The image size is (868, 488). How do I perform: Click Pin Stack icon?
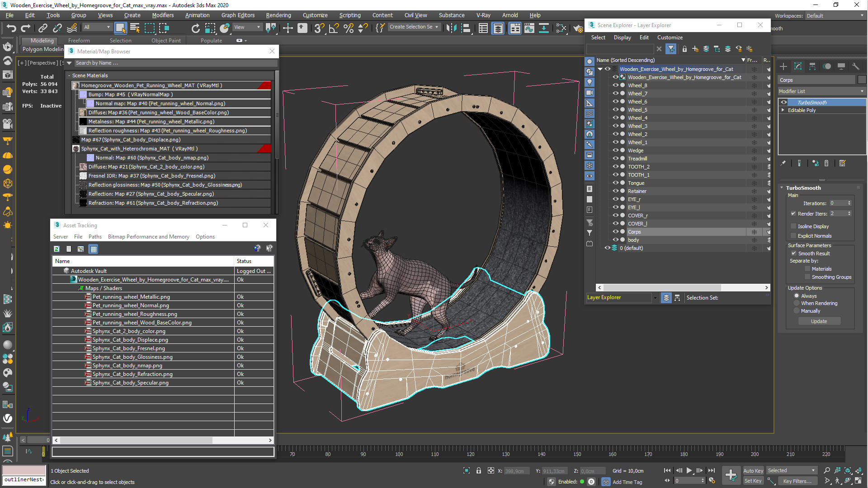783,163
